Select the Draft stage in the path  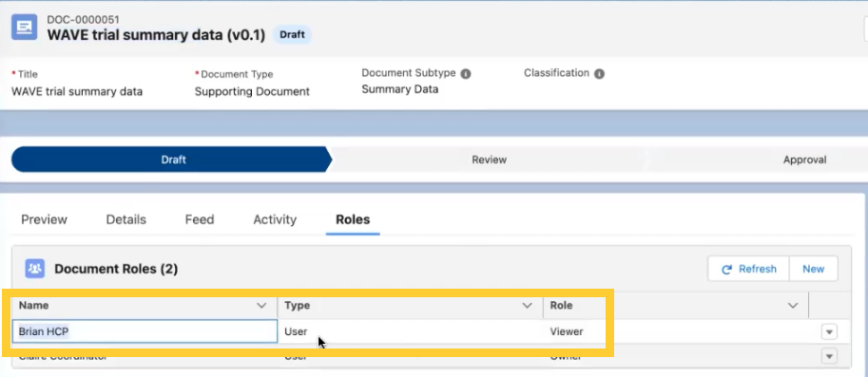[x=171, y=160]
